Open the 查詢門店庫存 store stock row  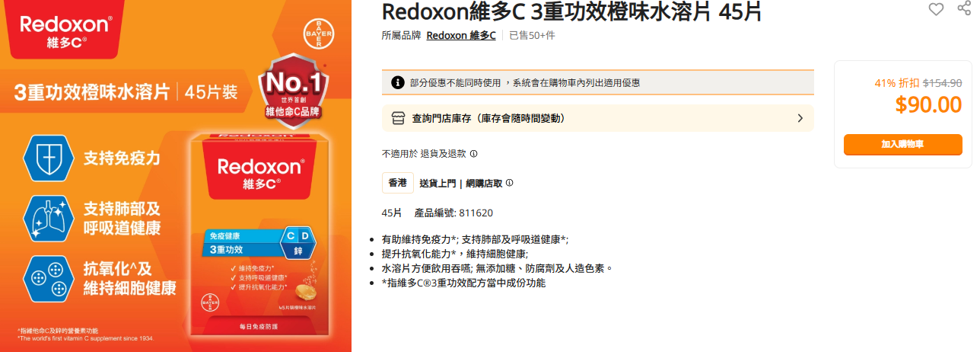(597, 118)
